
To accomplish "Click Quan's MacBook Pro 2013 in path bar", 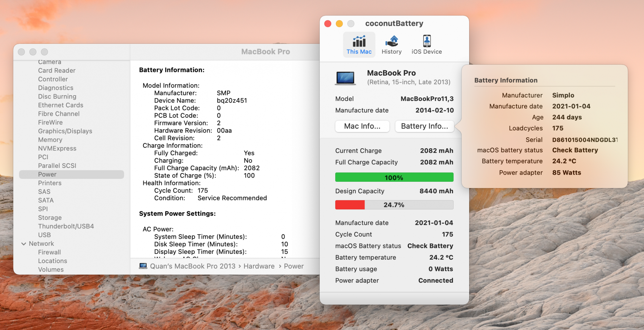I will coord(193,266).
